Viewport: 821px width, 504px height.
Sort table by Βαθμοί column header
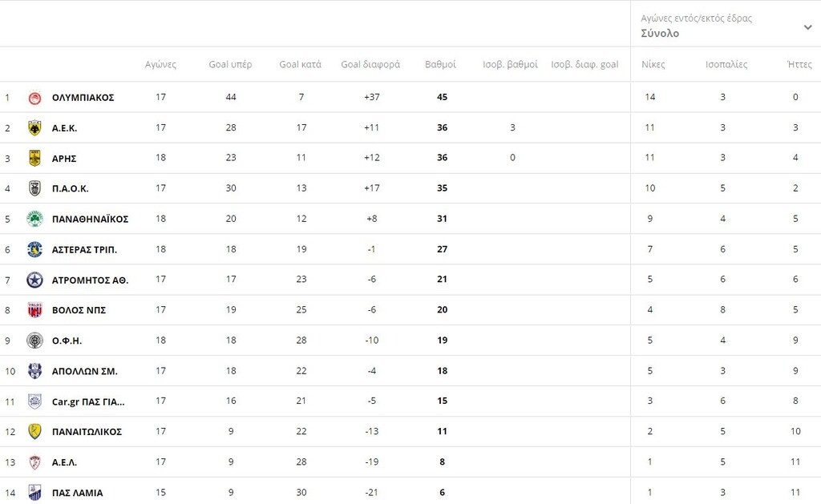[x=440, y=64]
